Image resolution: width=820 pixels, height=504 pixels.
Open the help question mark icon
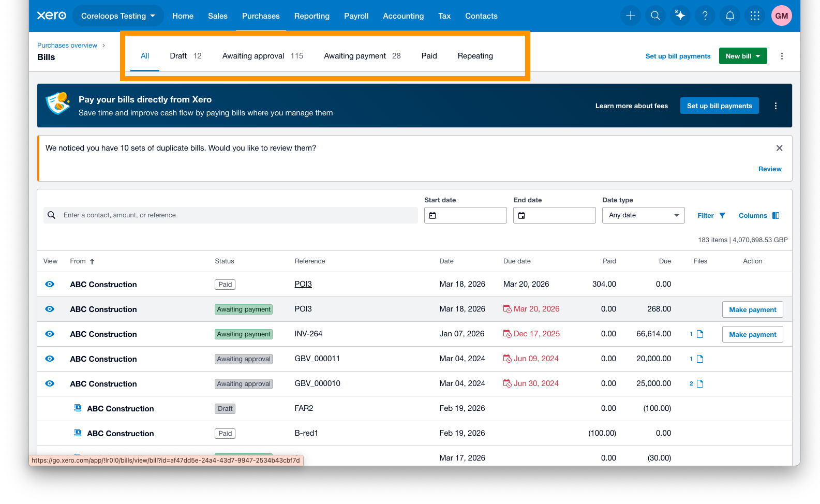point(705,16)
